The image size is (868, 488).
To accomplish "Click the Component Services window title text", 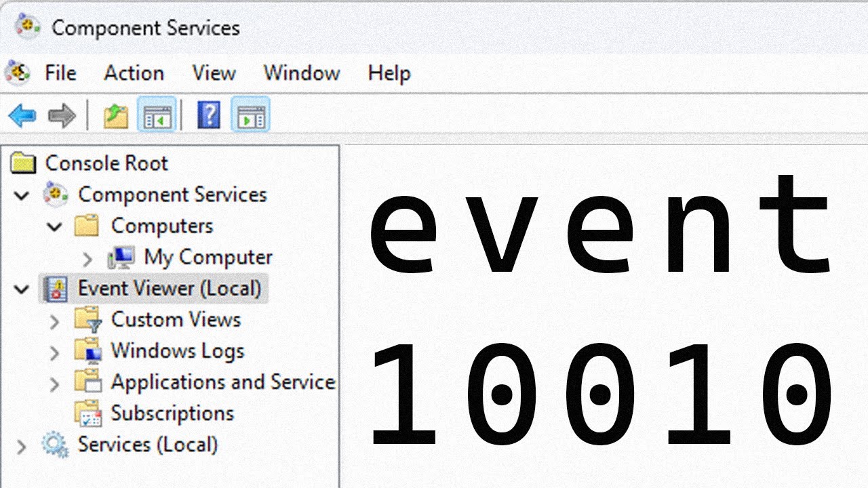I will point(146,28).
